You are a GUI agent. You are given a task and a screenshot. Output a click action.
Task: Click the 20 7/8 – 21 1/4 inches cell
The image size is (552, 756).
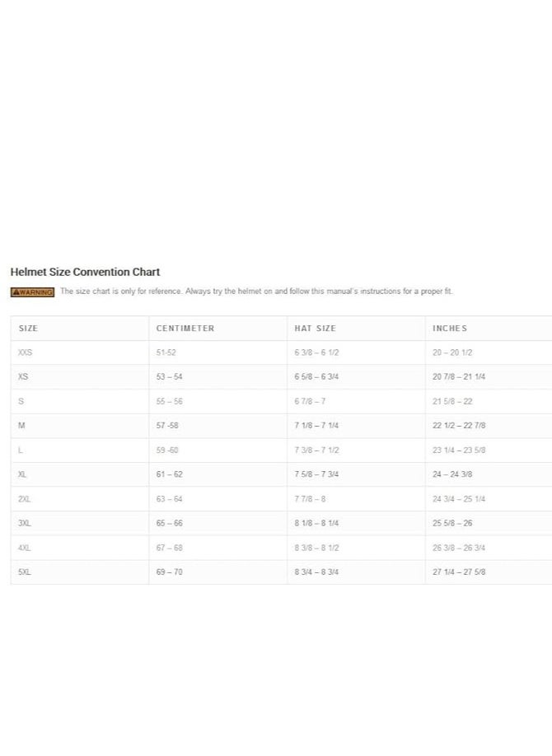[x=489, y=376]
